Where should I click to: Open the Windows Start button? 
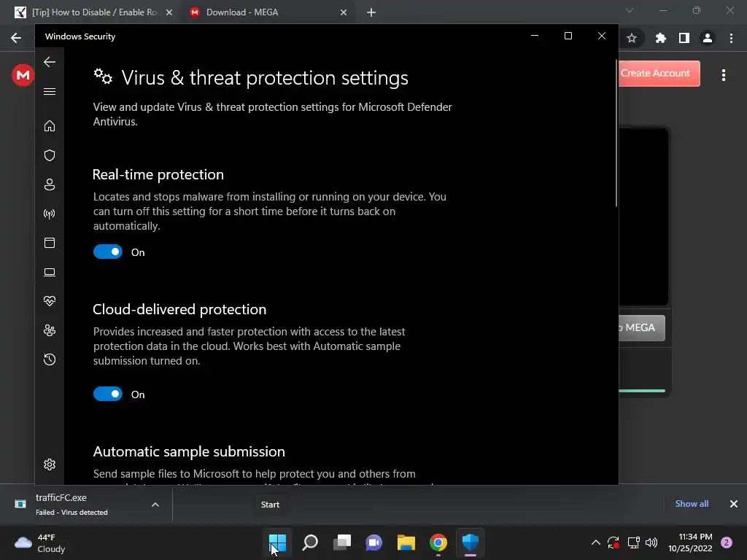pos(277,542)
